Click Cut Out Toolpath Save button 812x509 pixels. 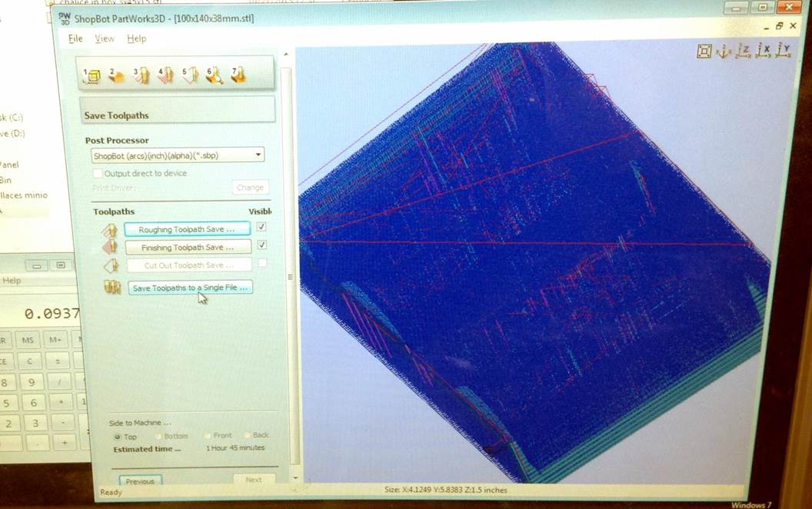[189, 265]
